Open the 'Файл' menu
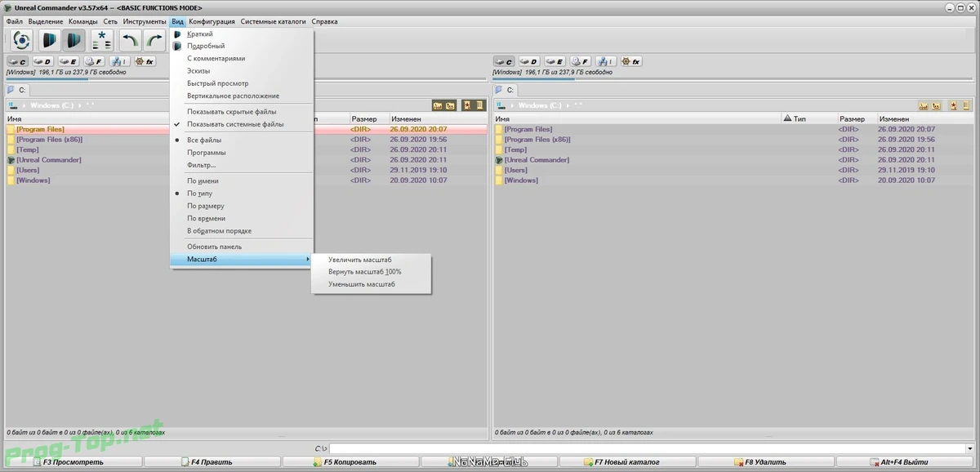Image resolution: width=980 pixels, height=472 pixels. (14, 21)
